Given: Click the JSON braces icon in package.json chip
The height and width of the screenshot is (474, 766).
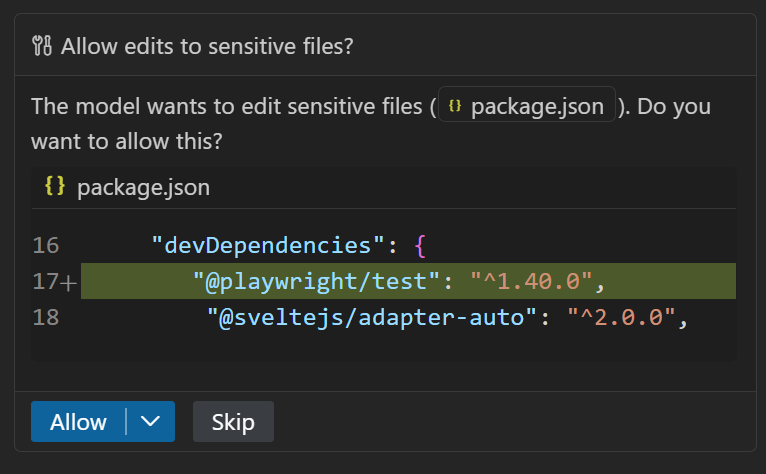Looking at the screenshot, I should 455,107.
